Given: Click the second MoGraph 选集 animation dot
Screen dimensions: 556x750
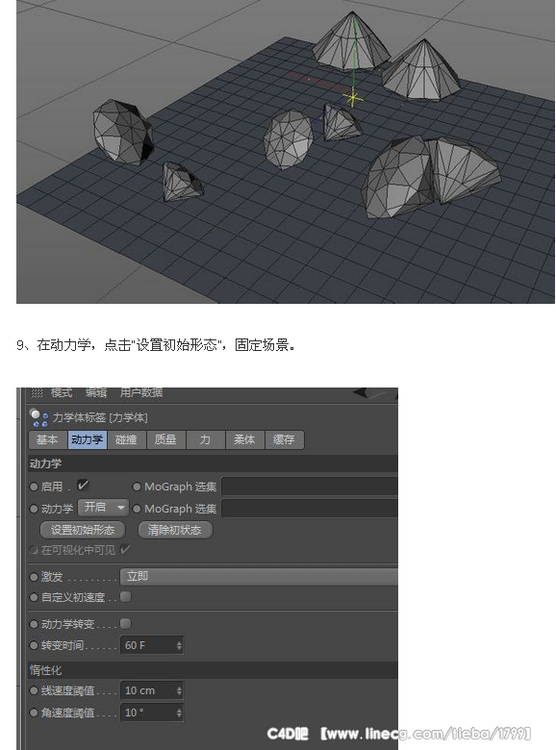Looking at the screenshot, I should tap(136, 509).
